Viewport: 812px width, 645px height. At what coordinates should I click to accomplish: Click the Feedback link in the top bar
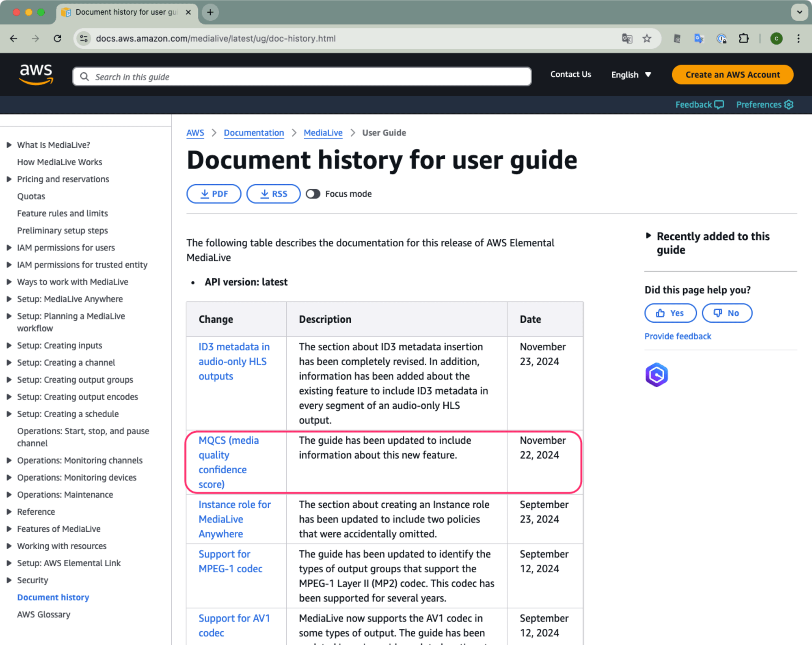699,105
